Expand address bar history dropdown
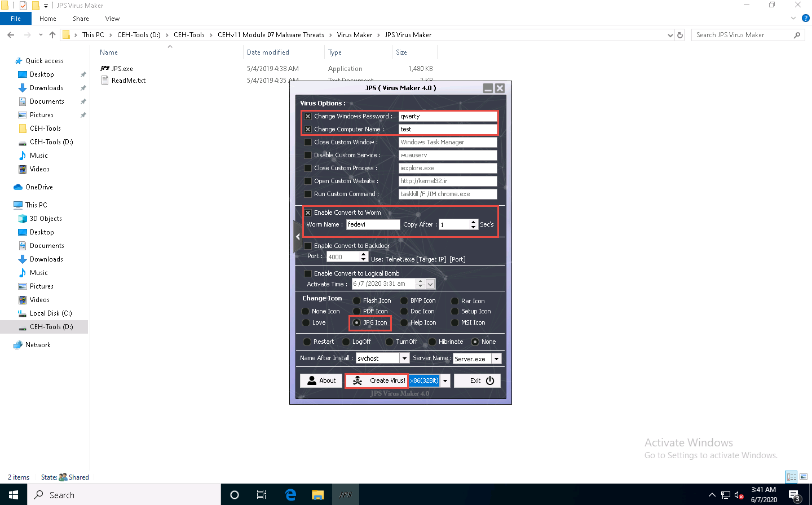Viewport: 812px width, 505px height. coord(670,35)
